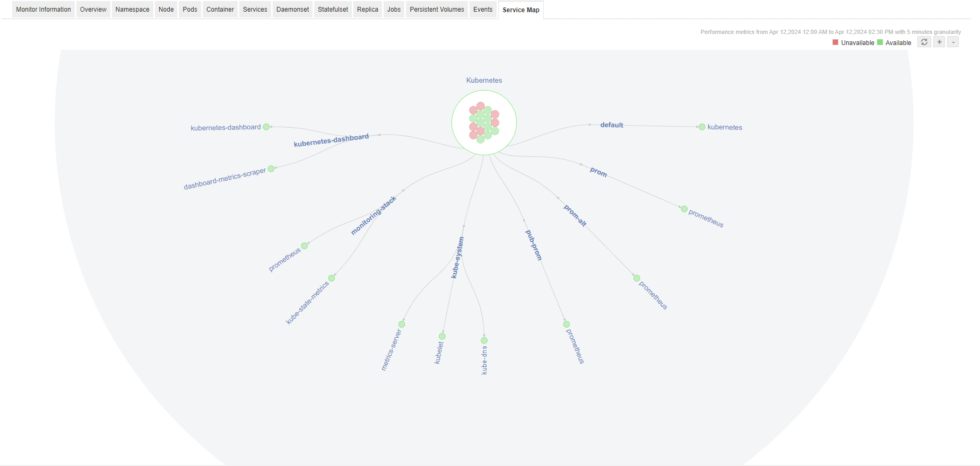Click the kube-state-metrics service label
980x466 pixels.
coord(308,302)
